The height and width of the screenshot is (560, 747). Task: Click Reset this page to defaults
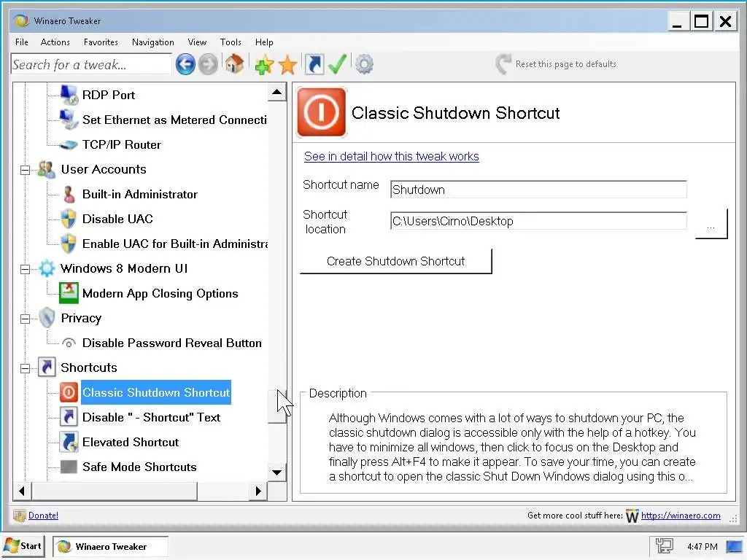coord(565,64)
